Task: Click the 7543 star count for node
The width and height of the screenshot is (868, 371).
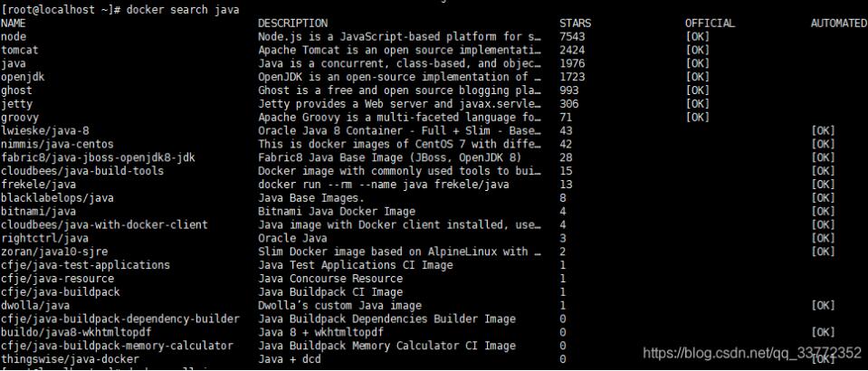Action: (573, 36)
